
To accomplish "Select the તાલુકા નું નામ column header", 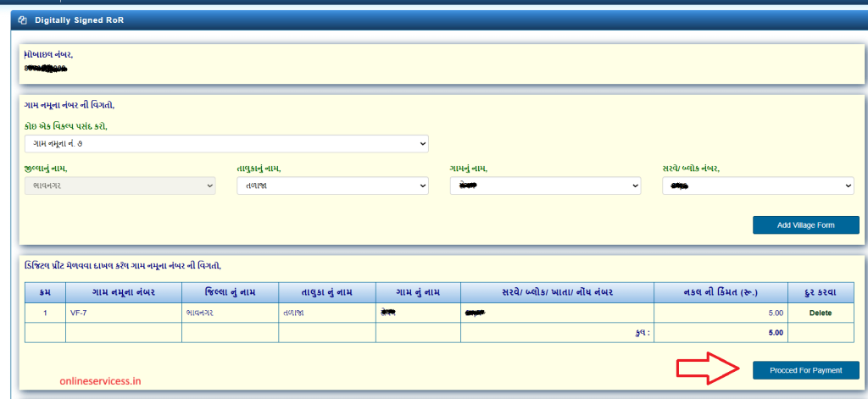I will pos(326,292).
